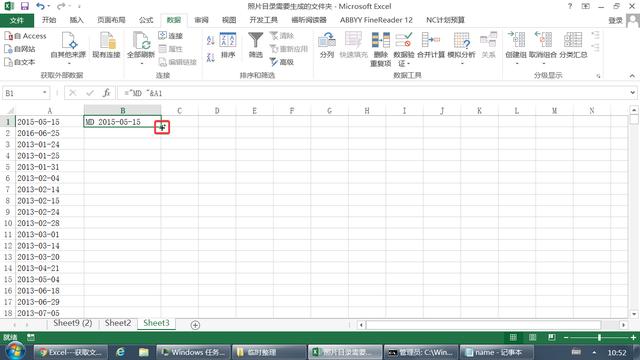Click zoom out minus button

coord(566,337)
